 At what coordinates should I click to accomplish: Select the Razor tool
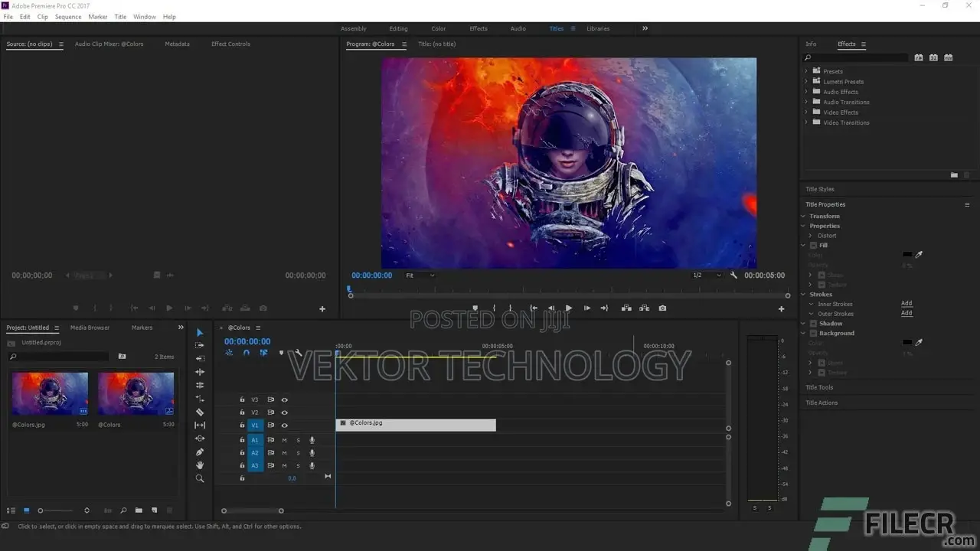200,412
